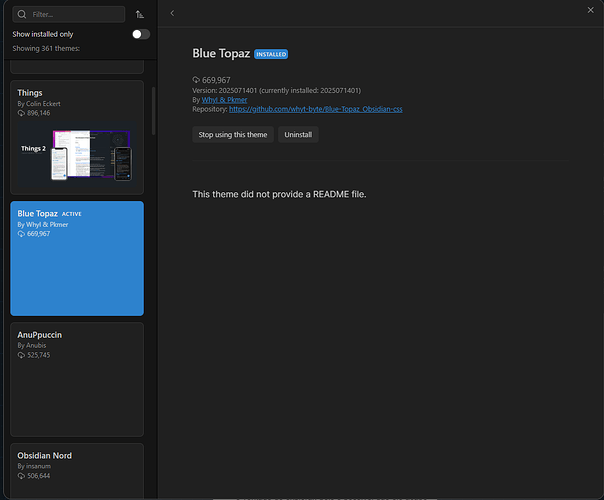Click the theme list scrollbar
604x500 pixels.
pyautogui.click(x=153, y=111)
